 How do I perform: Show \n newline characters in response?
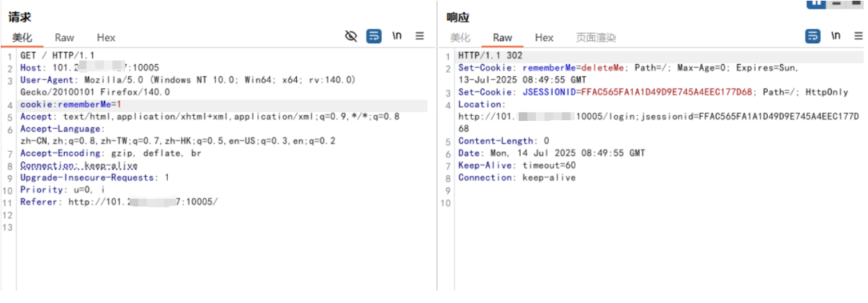pos(836,36)
